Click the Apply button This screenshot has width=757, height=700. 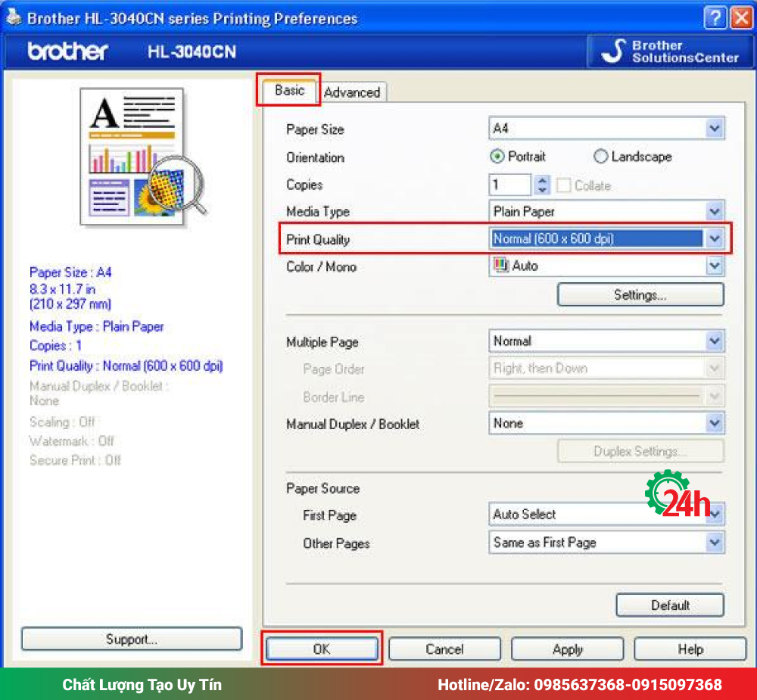[x=567, y=649]
